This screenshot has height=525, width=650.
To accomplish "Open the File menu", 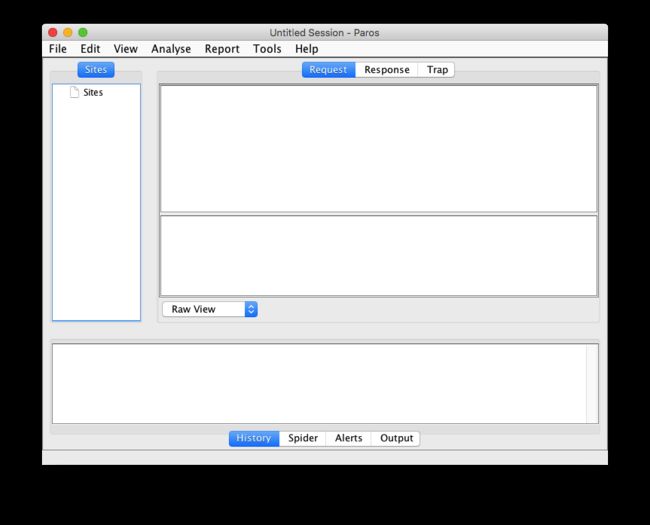I will click(x=58, y=49).
